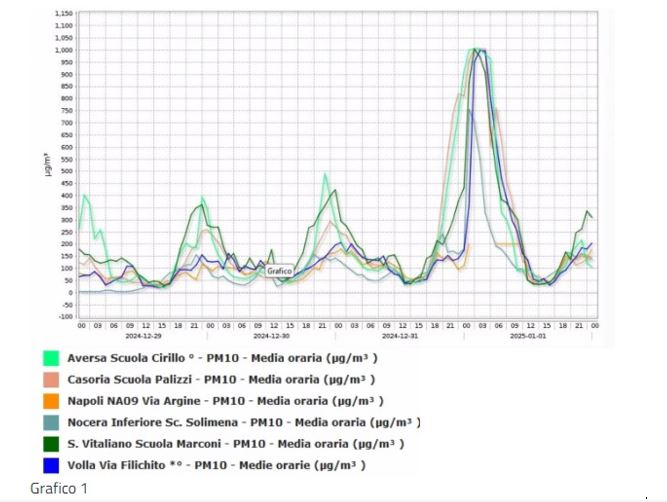Select the S. Vitaliano Scuola Marconi label
Viewport: 667px width, 502px height.
tap(236, 444)
